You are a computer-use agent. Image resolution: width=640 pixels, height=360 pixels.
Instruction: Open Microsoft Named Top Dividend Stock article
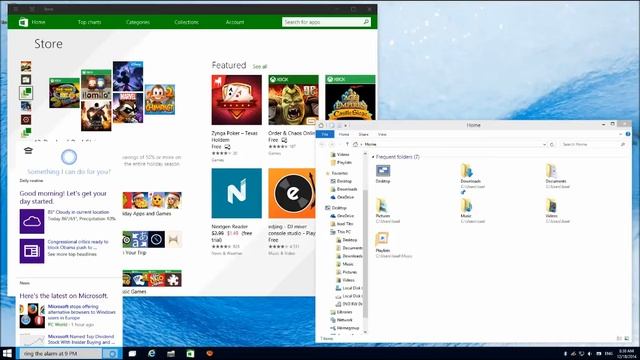tap(81, 339)
